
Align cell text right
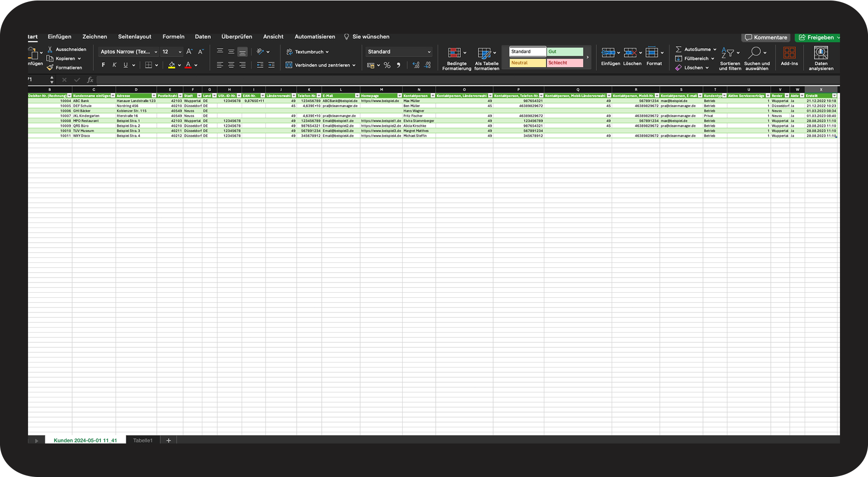[242, 65]
